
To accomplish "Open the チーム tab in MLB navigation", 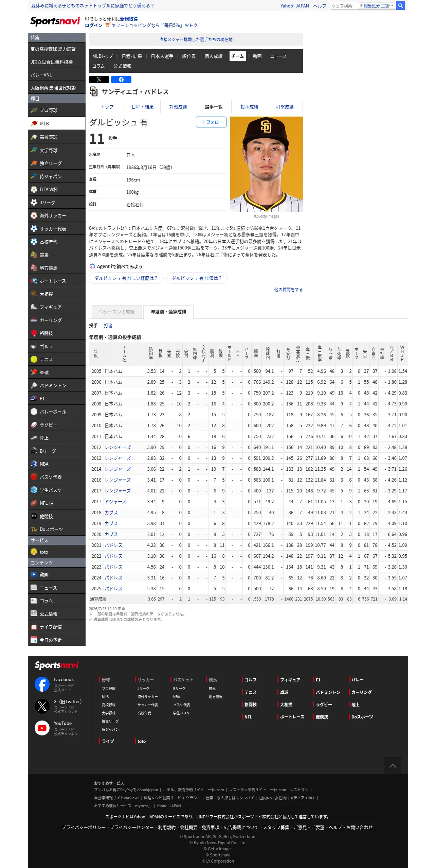I will pos(238,56).
